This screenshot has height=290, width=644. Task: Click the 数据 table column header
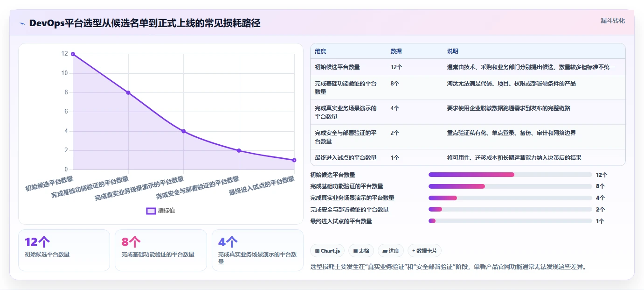click(396, 51)
